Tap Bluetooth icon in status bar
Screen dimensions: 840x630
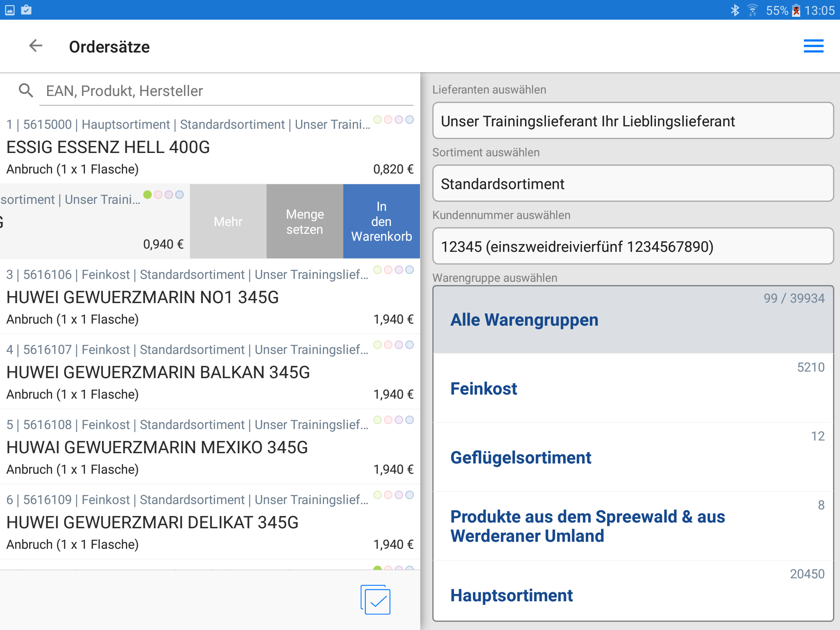click(x=735, y=10)
